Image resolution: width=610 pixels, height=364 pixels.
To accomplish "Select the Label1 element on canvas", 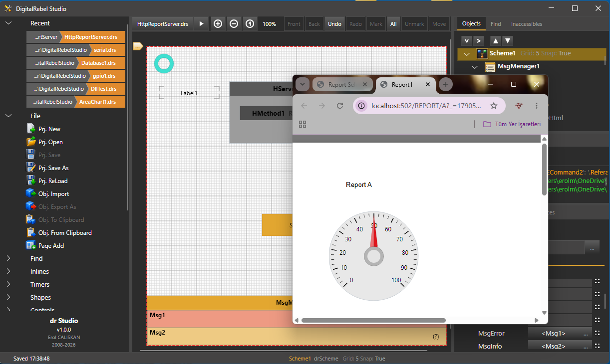I will click(189, 93).
